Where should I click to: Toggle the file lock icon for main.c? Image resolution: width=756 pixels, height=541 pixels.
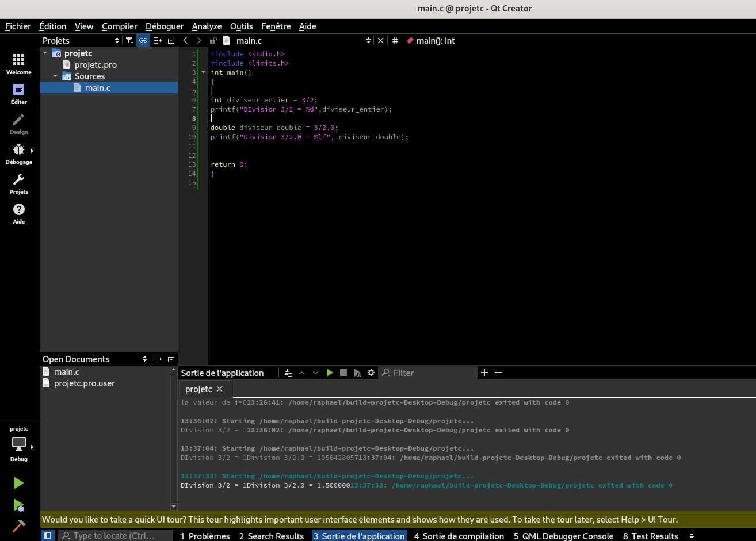(x=213, y=41)
